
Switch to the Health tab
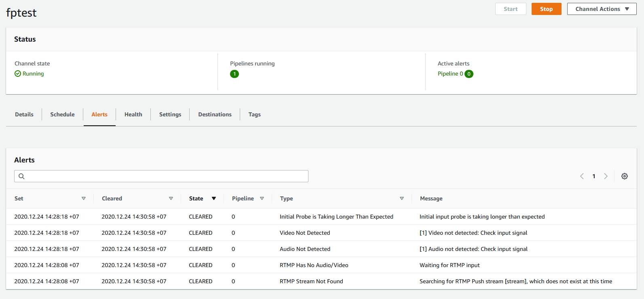point(133,114)
